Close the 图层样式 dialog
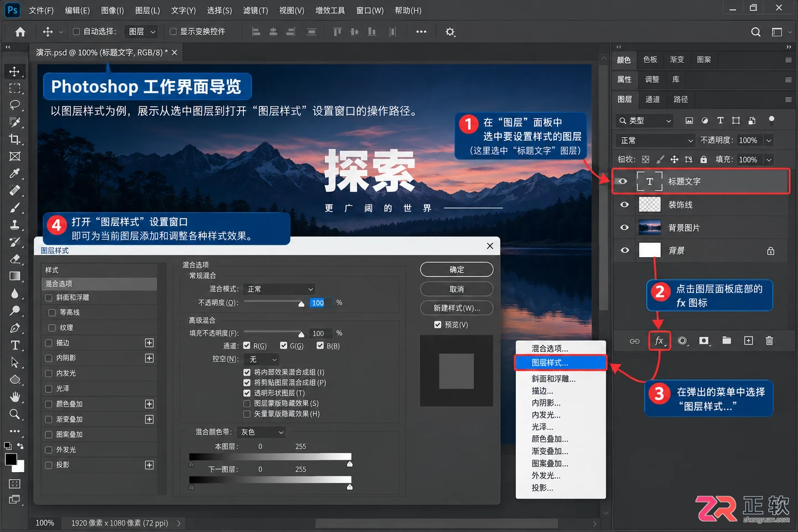The image size is (798, 532). (490, 245)
